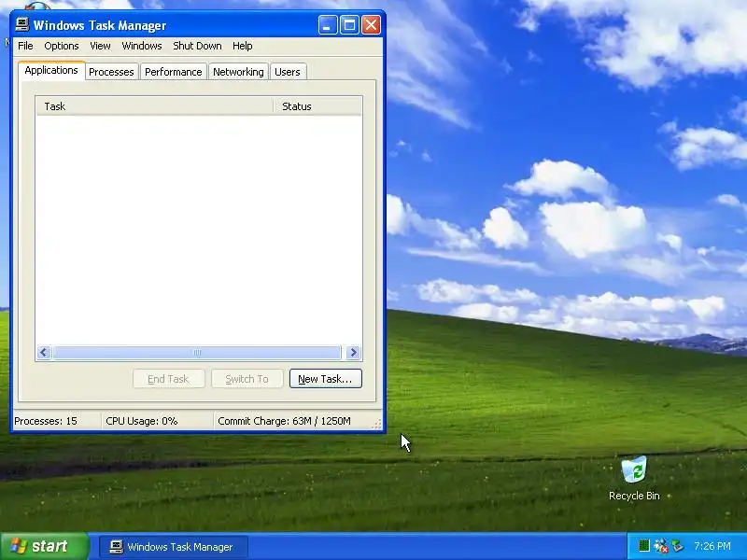This screenshot has height=560, width=747.
Task: Open the File menu
Action: (x=25, y=46)
